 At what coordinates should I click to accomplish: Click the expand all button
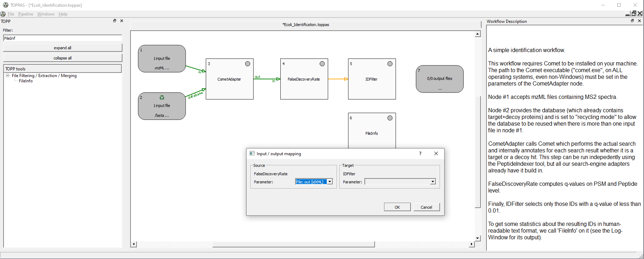(x=63, y=48)
